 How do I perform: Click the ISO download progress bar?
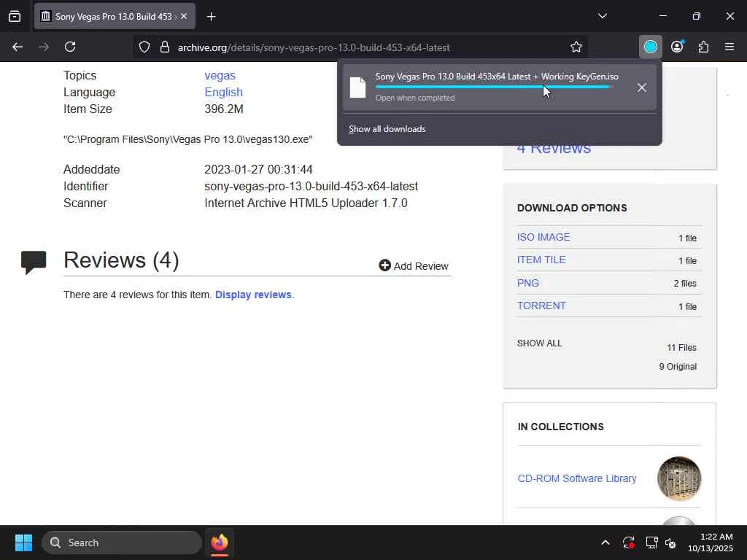[494, 87]
